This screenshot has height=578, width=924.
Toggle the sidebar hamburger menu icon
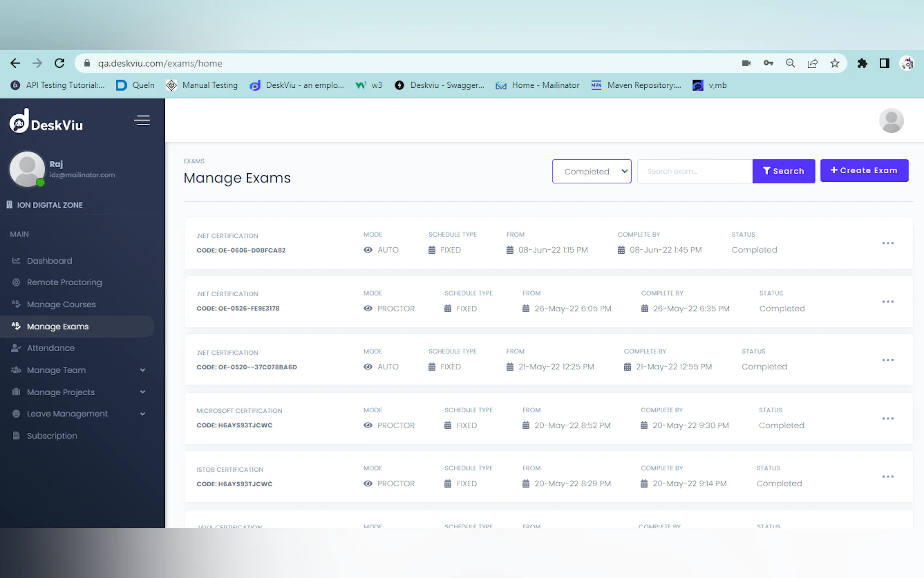(142, 120)
